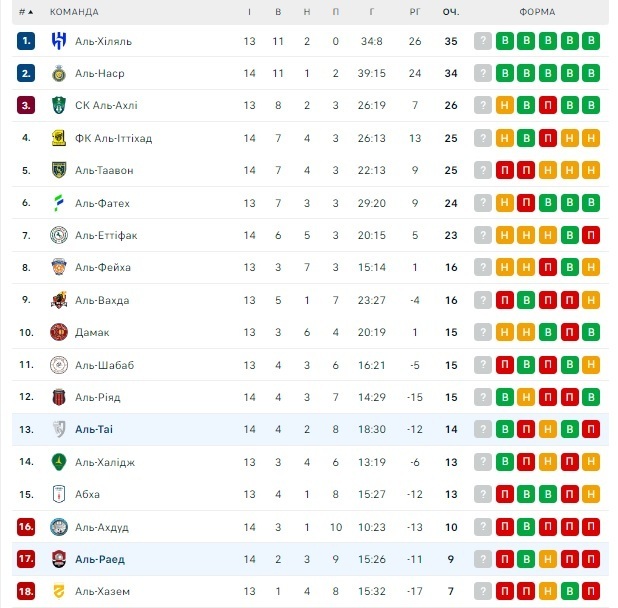Click the КОМАНДА column header
The image size is (618, 608).
[x=74, y=12]
